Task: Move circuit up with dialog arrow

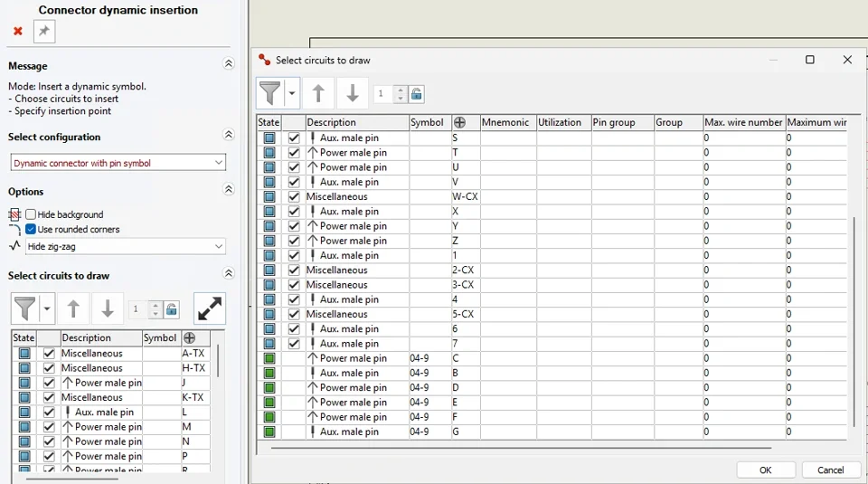Action: (x=318, y=93)
